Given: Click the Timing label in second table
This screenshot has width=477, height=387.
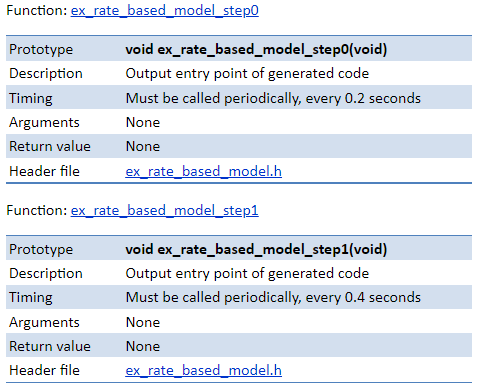Looking at the screenshot, I should coord(31,298).
